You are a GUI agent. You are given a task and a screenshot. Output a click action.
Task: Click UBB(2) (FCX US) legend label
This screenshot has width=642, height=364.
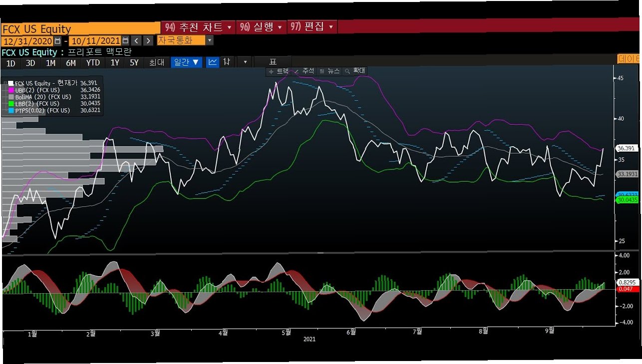37,90
